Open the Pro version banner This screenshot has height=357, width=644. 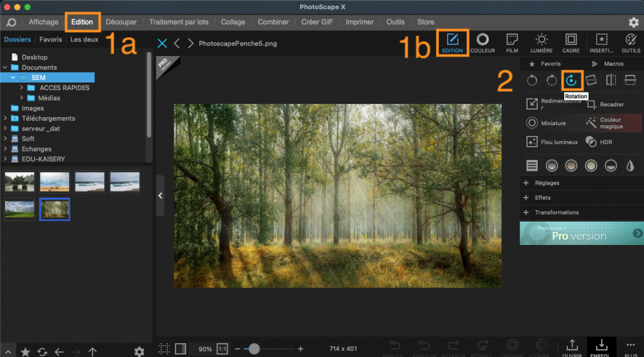click(x=582, y=233)
